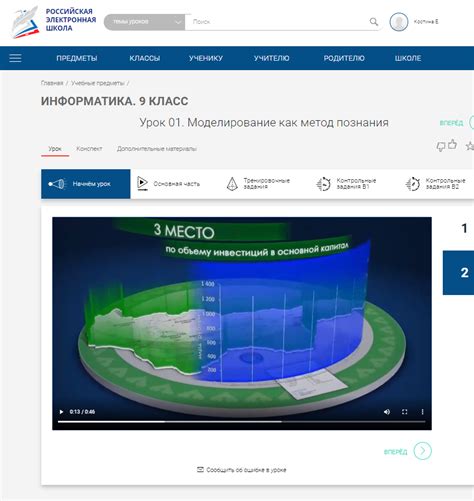Open the УЧЕНИКУ menu
Screen dimensions: 474x501
[x=206, y=58]
